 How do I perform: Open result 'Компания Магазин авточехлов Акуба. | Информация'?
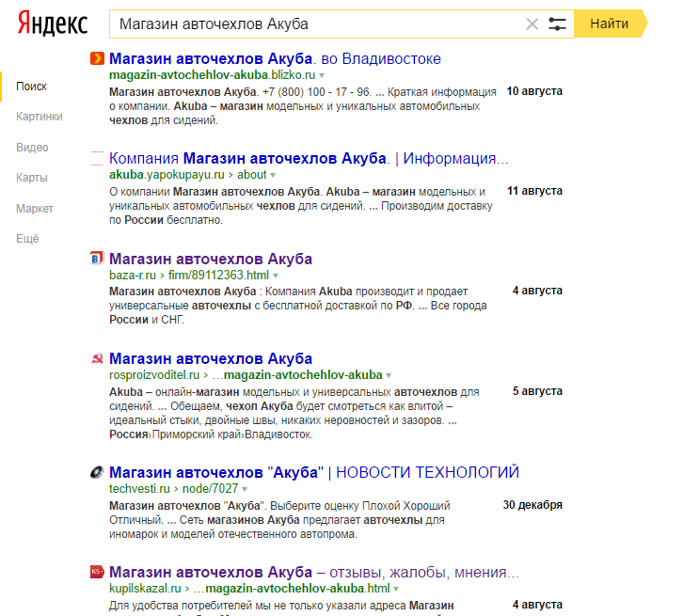click(309, 158)
